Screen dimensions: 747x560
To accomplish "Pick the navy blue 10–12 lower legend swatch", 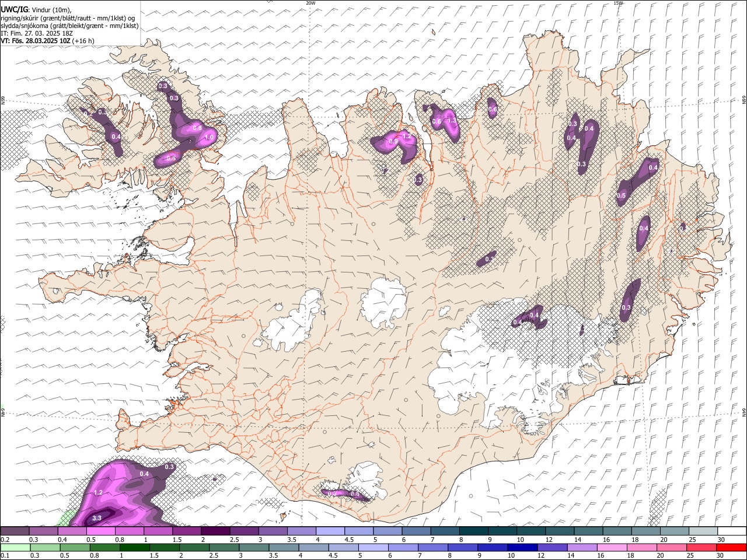I will tap(521, 547).
